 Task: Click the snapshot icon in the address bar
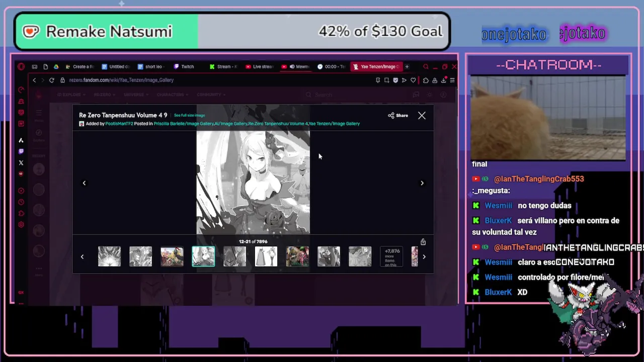(x=386, y=80)
